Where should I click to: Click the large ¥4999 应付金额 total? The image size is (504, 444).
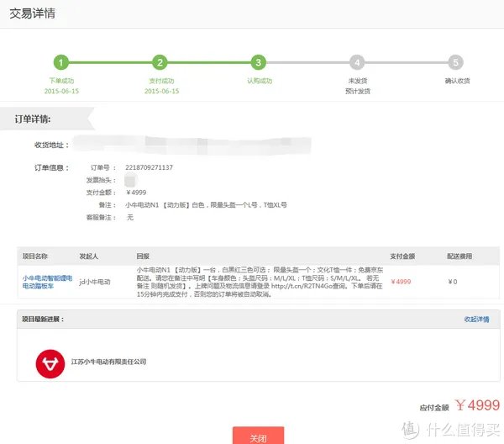477,405
